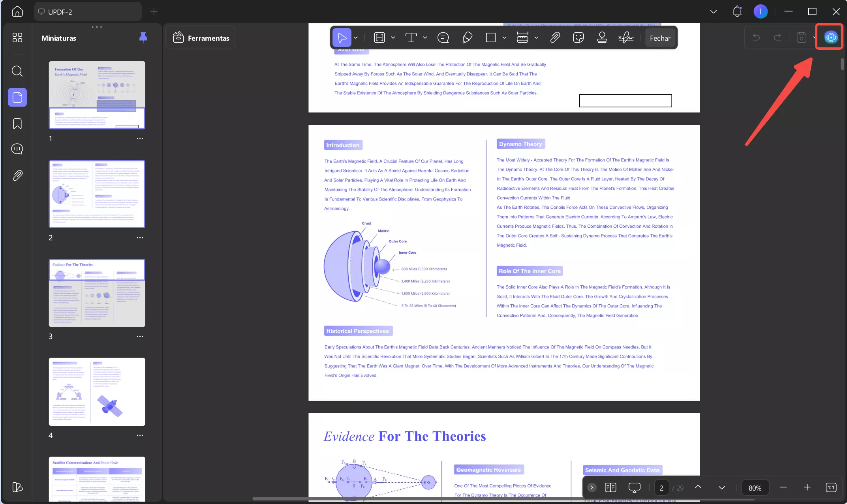
Task: Click the Fechar button
Action: pyautogui.click(x=660, y=38)
